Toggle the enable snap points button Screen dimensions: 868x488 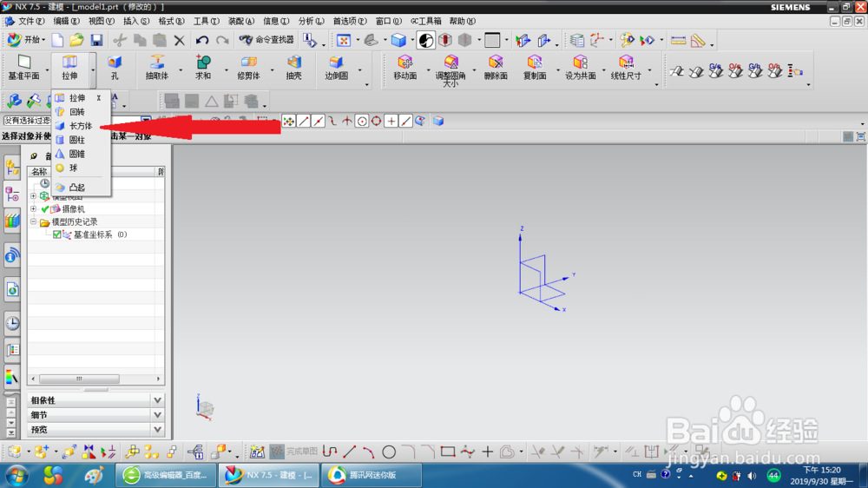288,121
